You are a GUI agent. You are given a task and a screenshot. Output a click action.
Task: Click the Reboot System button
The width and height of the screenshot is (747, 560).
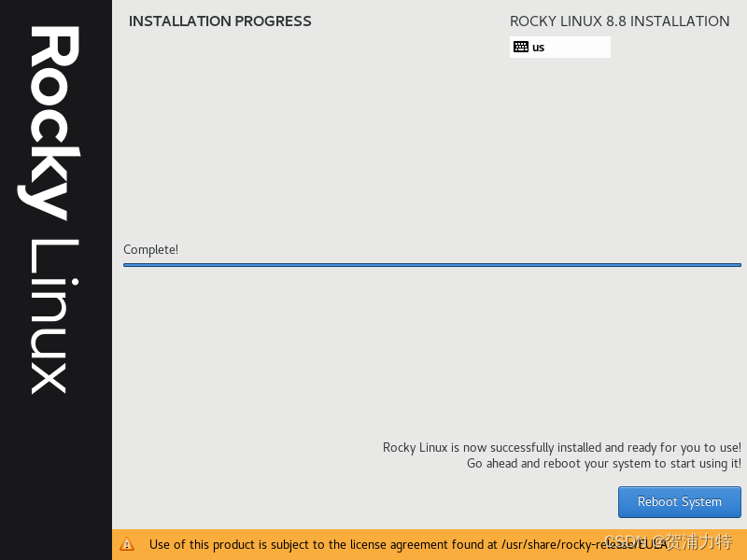tap(680, 501)
